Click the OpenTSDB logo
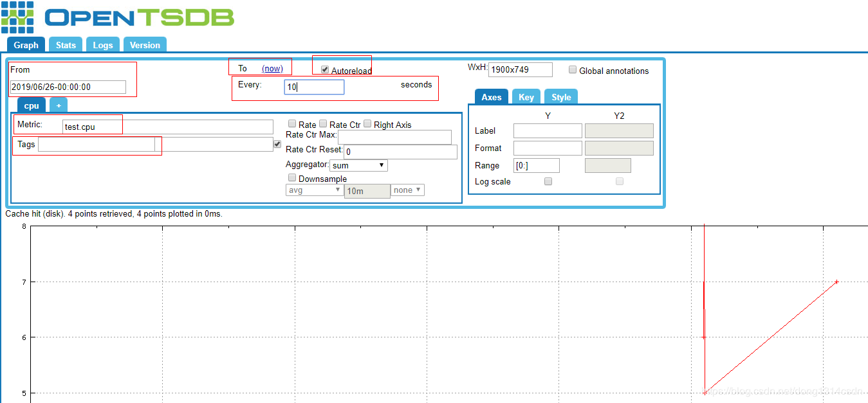This screenshot has height=403, width=868. click(118, 17)
